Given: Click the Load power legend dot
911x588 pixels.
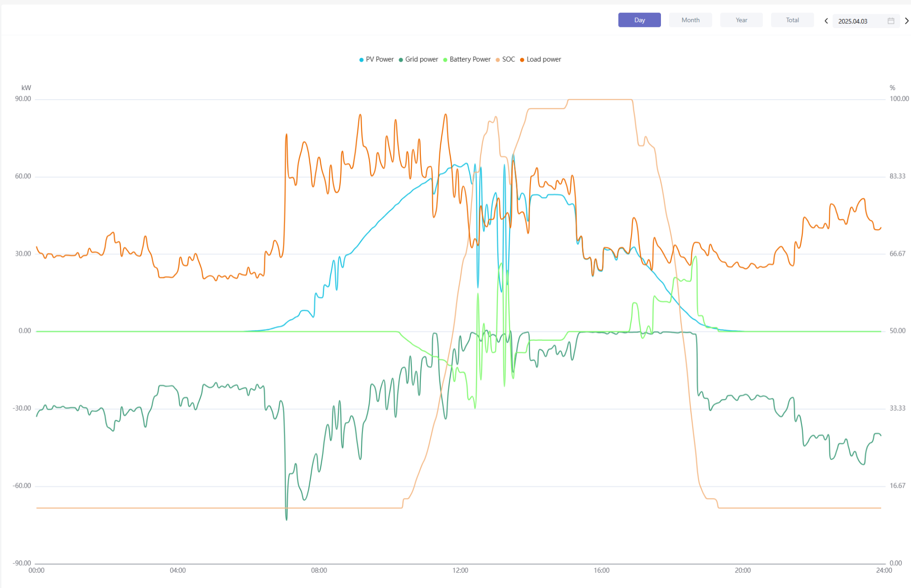Looking at the screenshot, I should coord(522,60).
